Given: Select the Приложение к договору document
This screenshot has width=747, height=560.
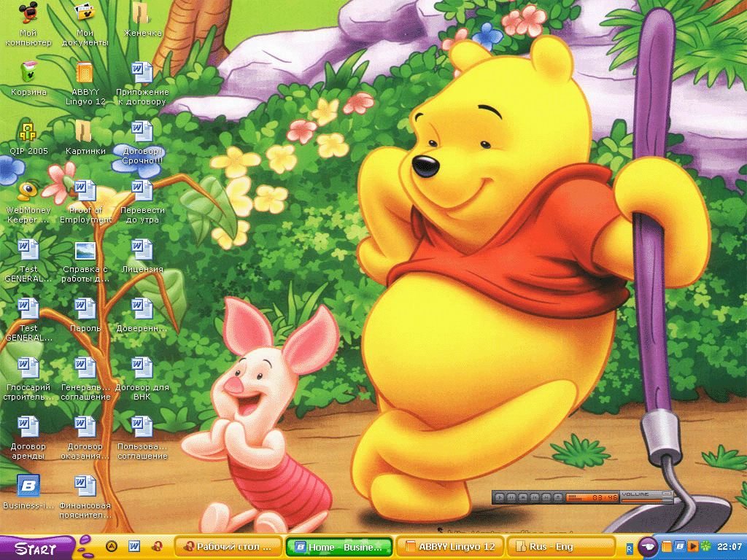Looking at the screenshot, I should coord(142,83).
